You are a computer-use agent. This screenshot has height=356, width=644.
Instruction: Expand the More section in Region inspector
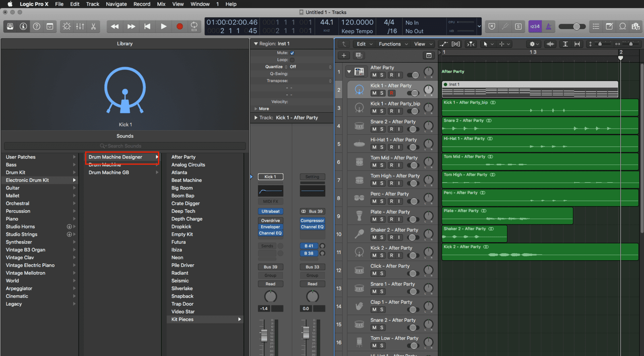point(256,109)
